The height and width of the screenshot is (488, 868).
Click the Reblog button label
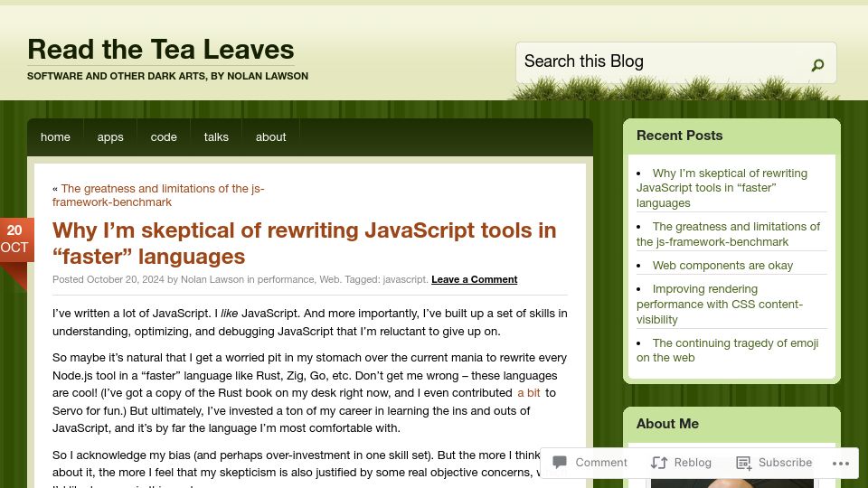pos(693,463)
